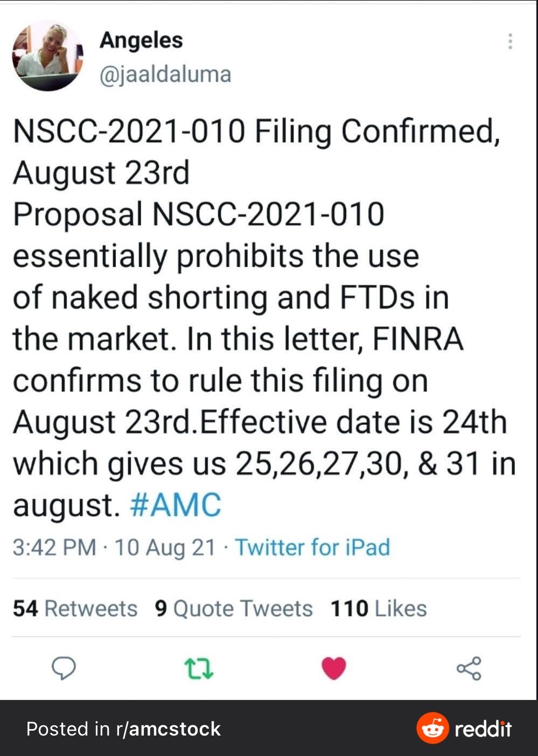Tap the reply speech bubble icon
The width and height of the screenshot is (538, 756).
point(64,669)
